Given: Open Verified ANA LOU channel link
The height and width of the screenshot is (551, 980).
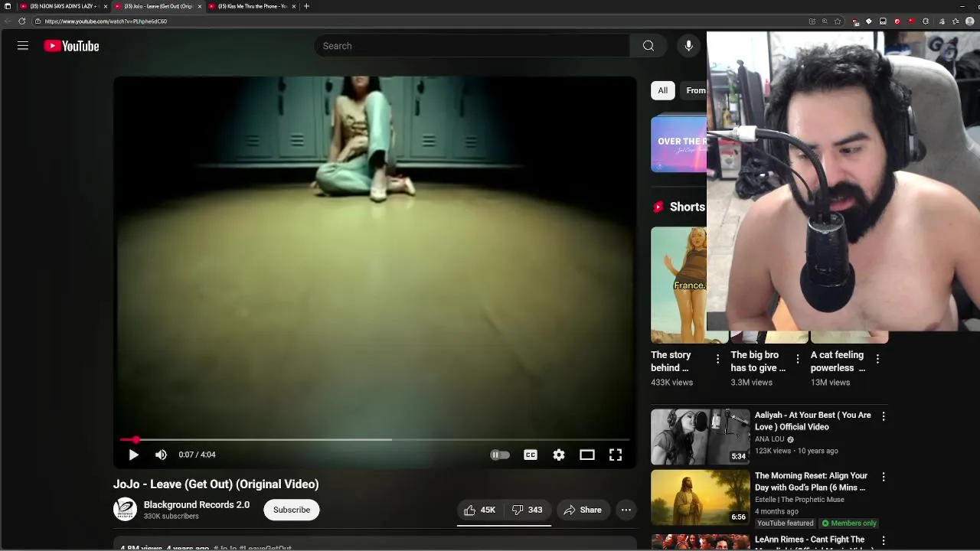Looking at the screenshot, I should click(x=774, y=439).
